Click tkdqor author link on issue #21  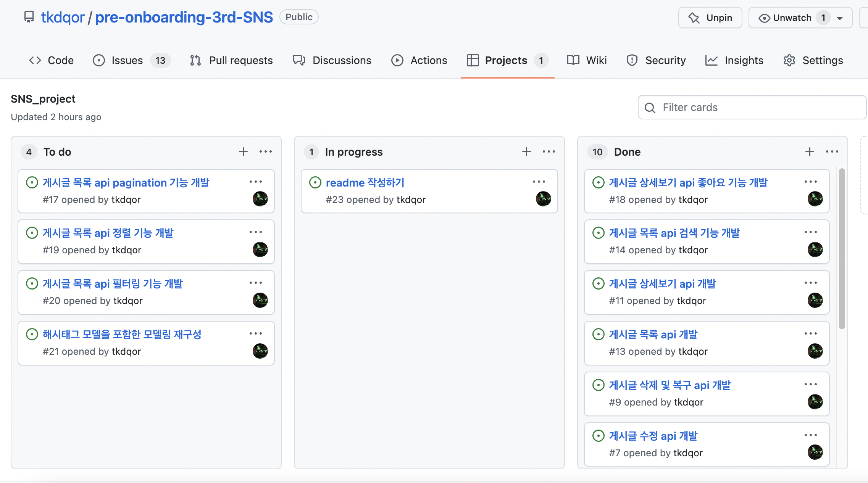pos(126,351)
